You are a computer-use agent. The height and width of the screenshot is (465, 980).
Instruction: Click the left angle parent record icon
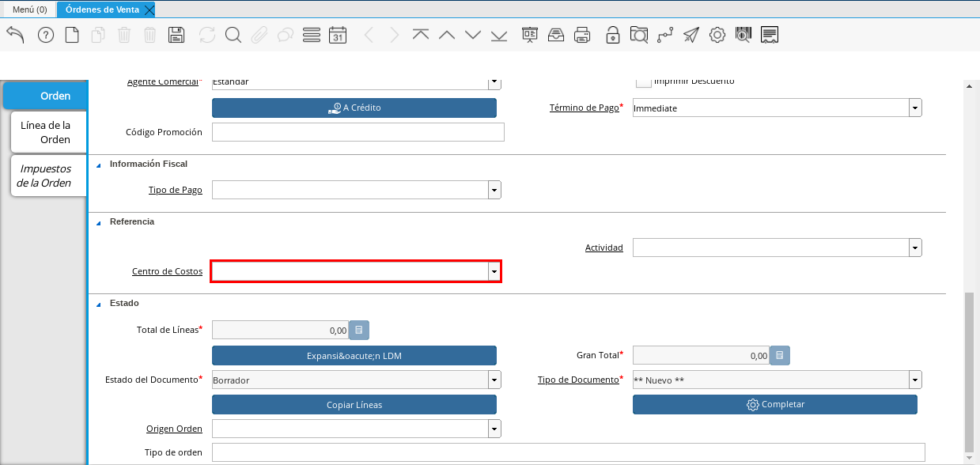[x=369, y=35]
